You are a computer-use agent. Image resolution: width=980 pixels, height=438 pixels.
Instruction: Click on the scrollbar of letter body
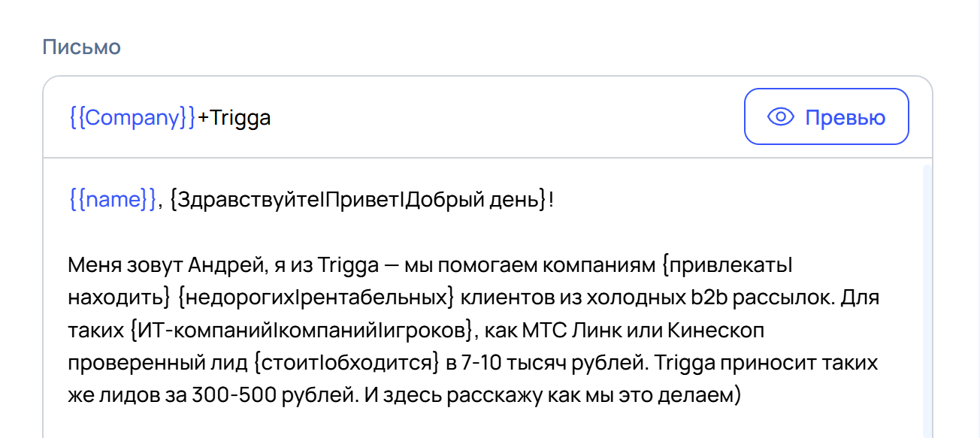tap(927, 301)
